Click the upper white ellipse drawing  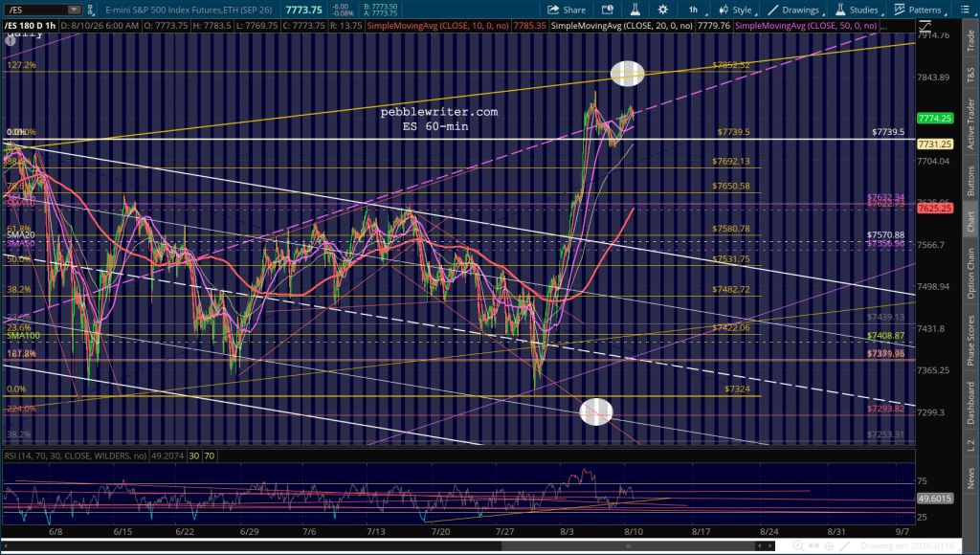pos(627,73)
